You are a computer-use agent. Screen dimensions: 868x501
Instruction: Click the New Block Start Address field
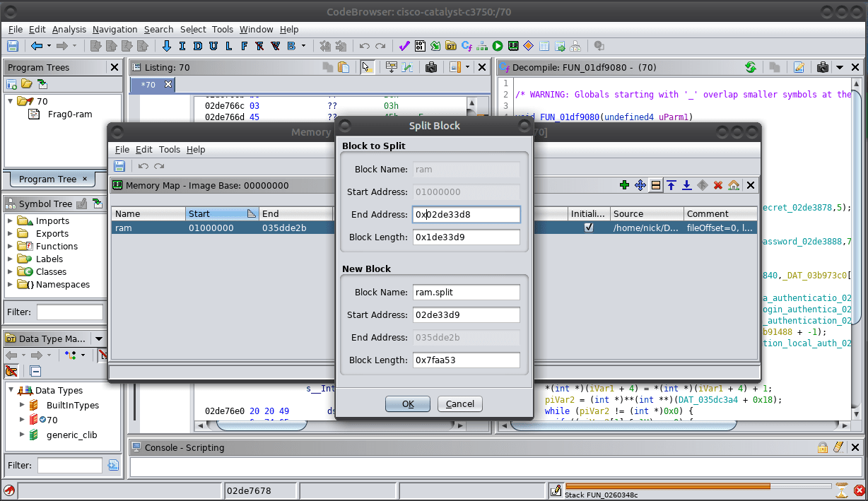click(x=467, y=314)
